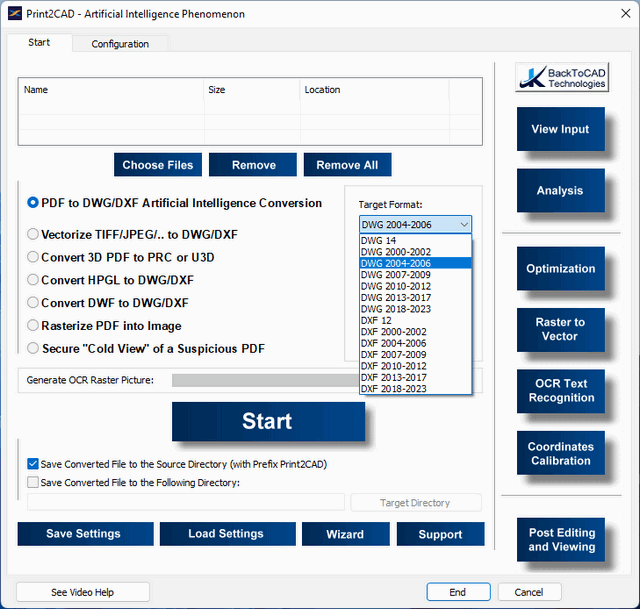Click the Print2CAD app icon in title bar

[14, 14]
